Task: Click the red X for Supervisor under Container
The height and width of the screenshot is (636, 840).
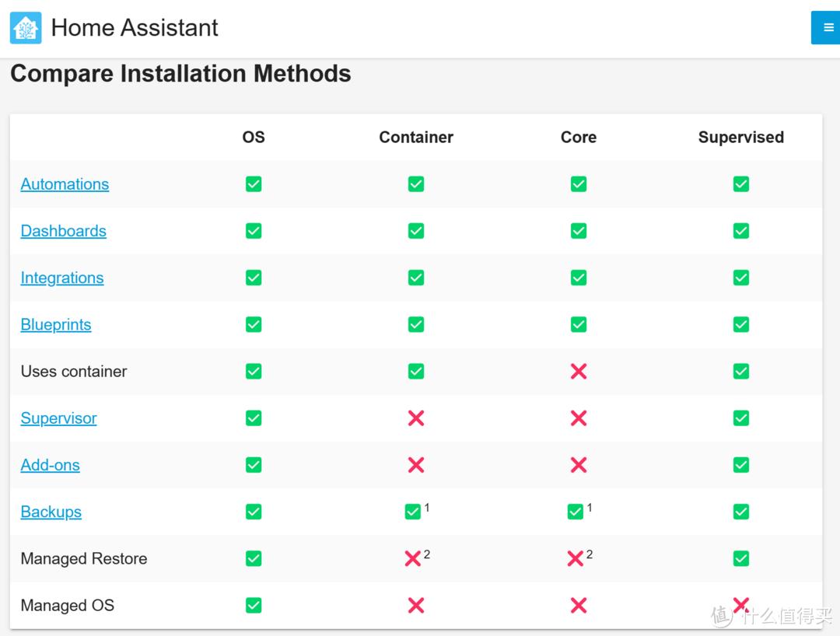Action: pos(416,418)
